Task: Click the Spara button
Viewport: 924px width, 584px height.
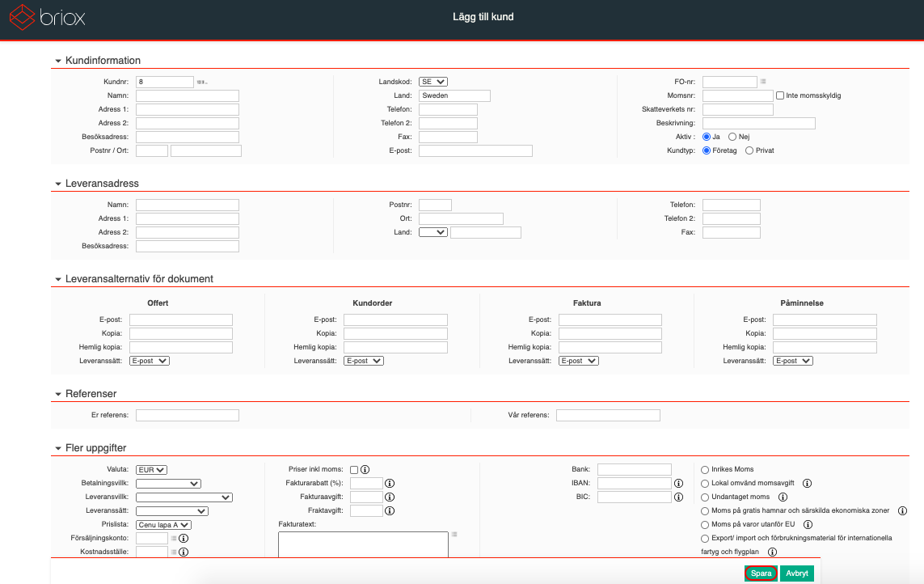Action: 761,573
